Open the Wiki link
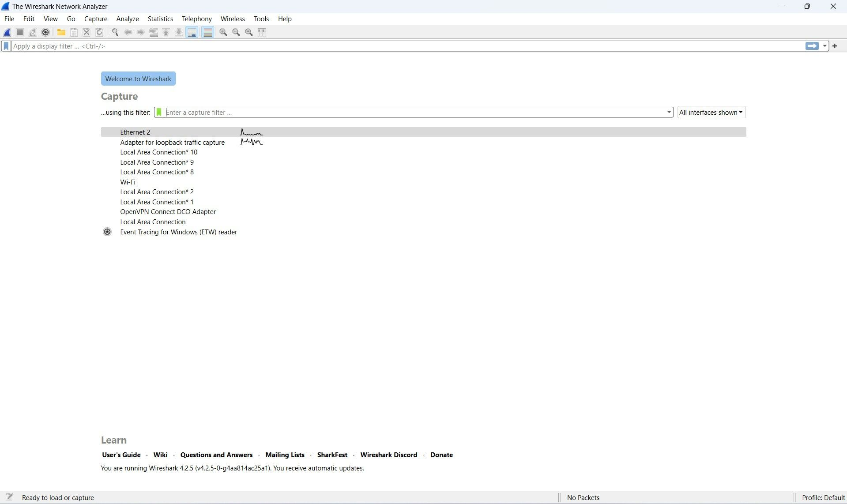The height and width of the screenshot is (504, 847). pos(160,455)
